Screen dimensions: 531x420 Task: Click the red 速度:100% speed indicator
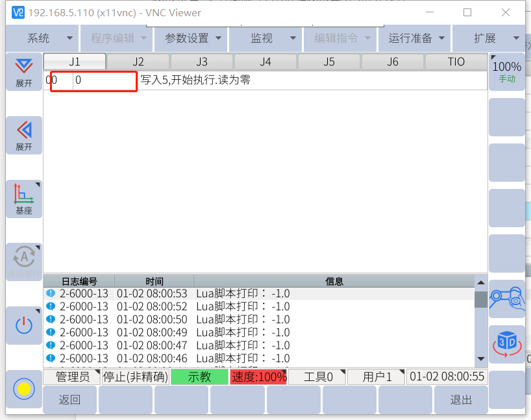[258, 377]
